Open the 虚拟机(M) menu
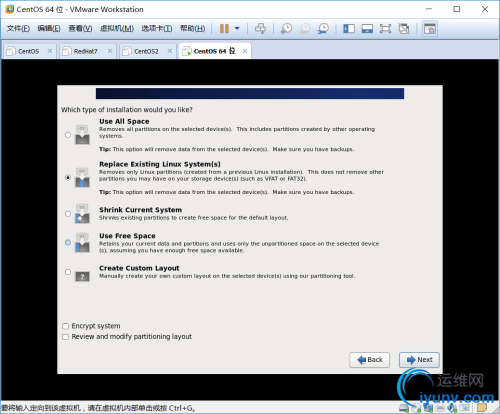This screenshot has width=500, height=414. click(x=117, y=28)
